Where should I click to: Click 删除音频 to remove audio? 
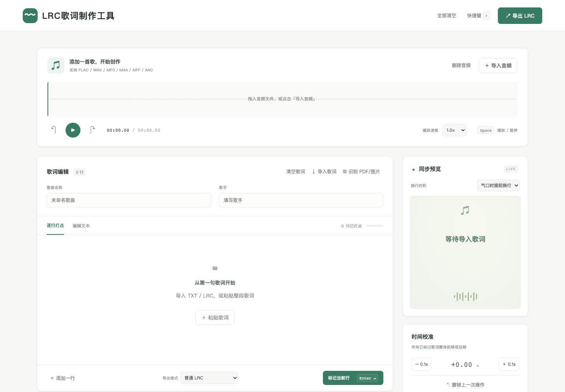click(461, 65)
